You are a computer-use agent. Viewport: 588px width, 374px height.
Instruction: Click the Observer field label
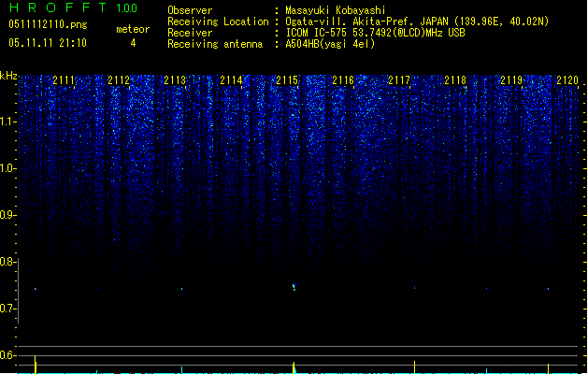pos(190,10)
